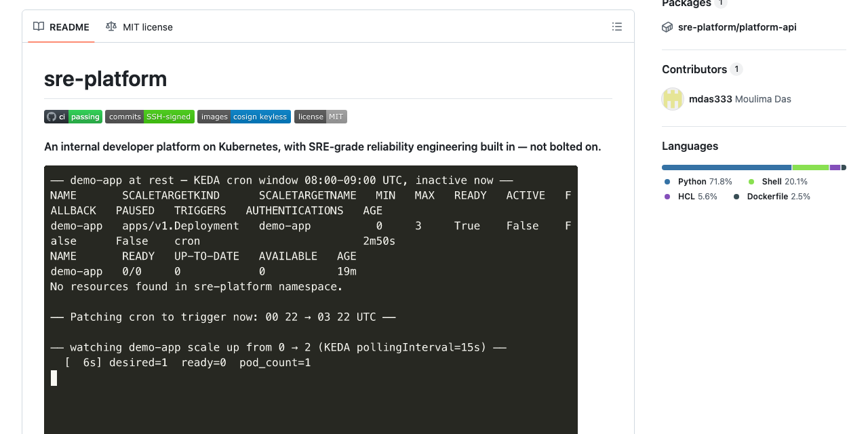Switch to MIT license tab
The height and width of the screenshot is (434, 868).
click(x=139, y=27)
